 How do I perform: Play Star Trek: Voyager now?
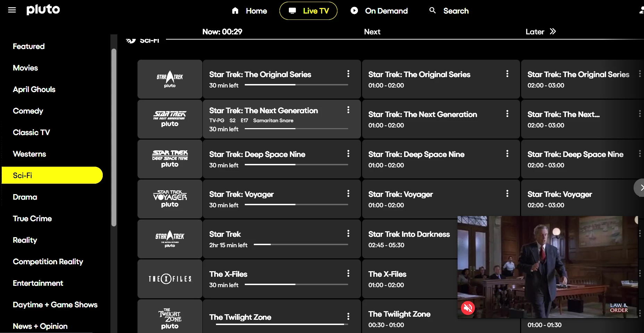click(282, 199)
